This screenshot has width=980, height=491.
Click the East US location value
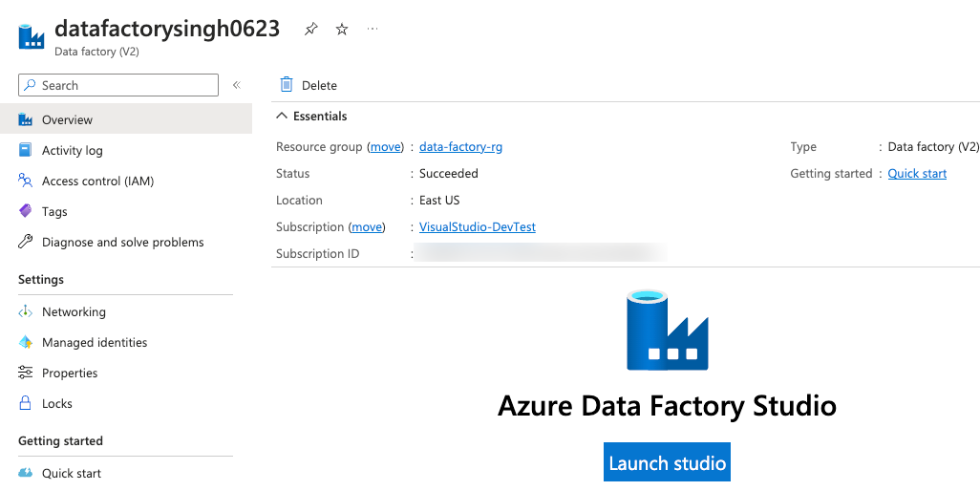click(x=439, y=201)
